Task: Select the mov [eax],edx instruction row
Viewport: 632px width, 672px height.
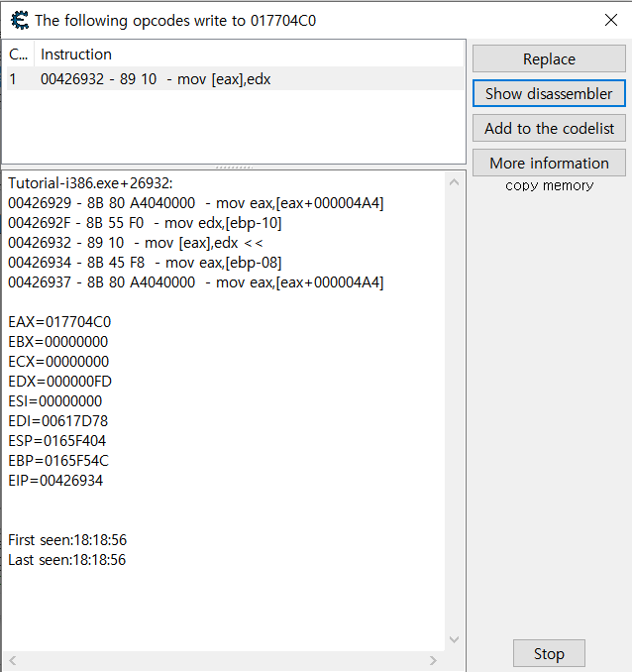Action: [x=235, y=79]
